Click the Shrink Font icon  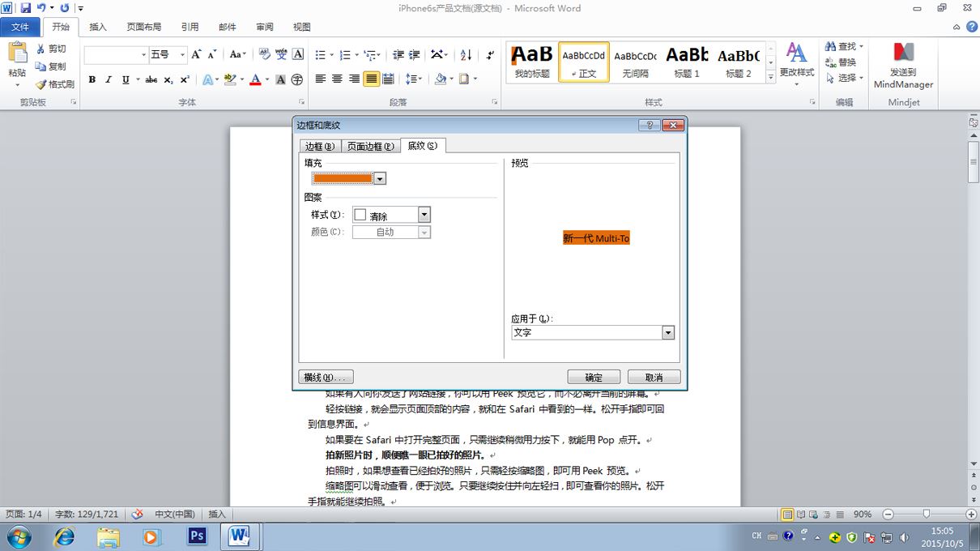(x=211, y=54)
